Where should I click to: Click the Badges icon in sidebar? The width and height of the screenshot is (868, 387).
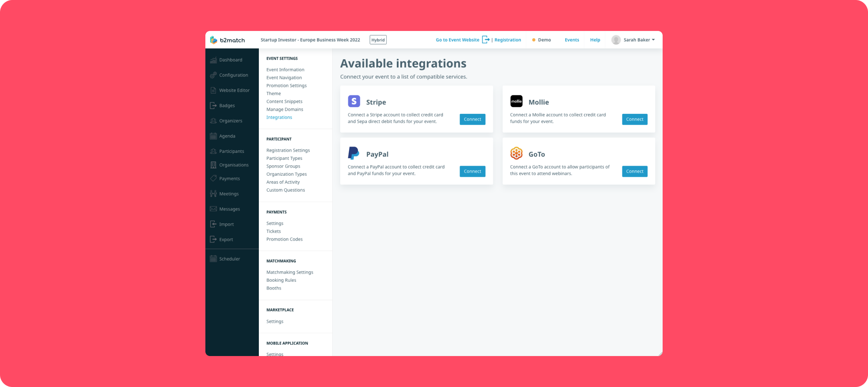213,106
